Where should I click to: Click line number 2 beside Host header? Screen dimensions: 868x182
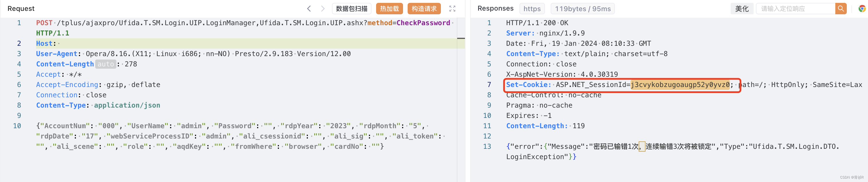19,43
